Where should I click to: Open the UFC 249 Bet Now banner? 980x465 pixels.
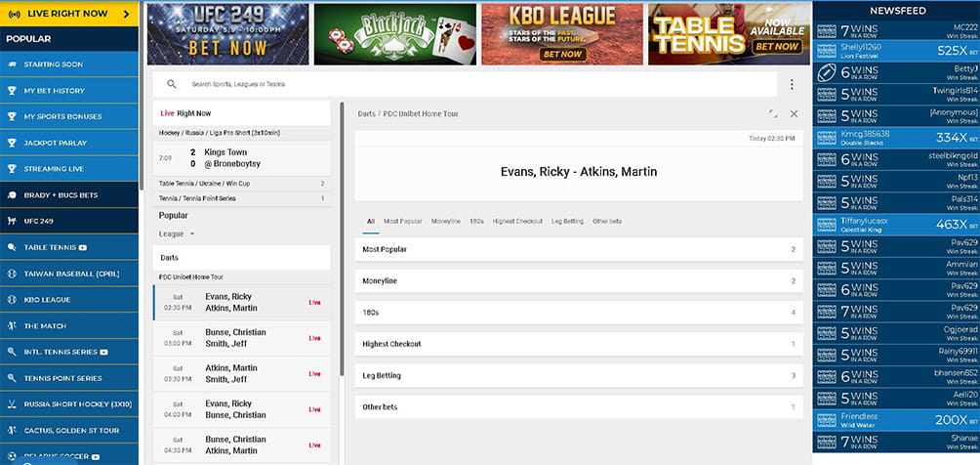228,34
